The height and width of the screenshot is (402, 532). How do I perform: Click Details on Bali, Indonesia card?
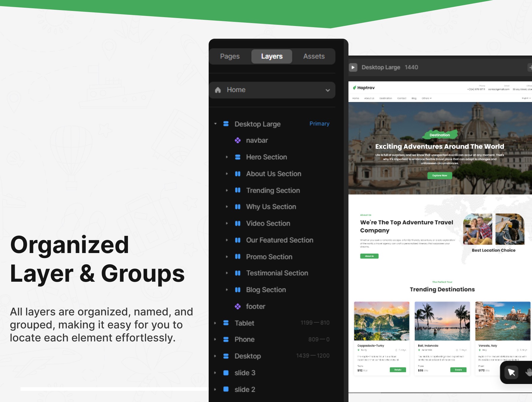coord(458,370)
